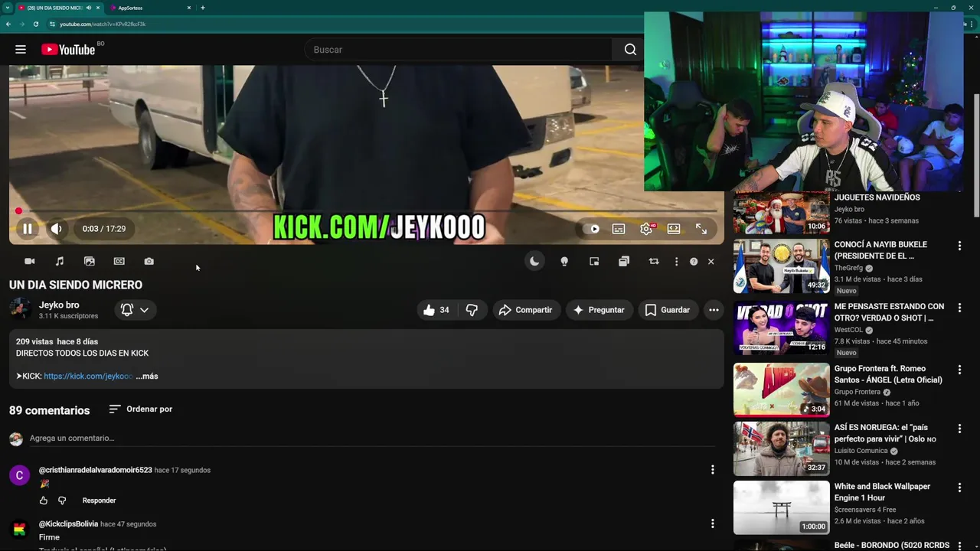Click the CC extension icon below player
The width and height of the screenshot is (980, 551).
[119, 262]
